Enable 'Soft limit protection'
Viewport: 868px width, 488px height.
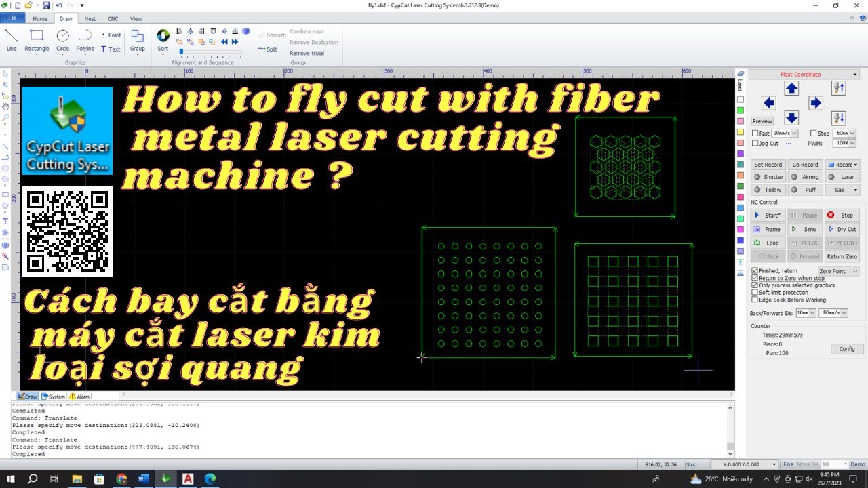click(x=755, y=293)
